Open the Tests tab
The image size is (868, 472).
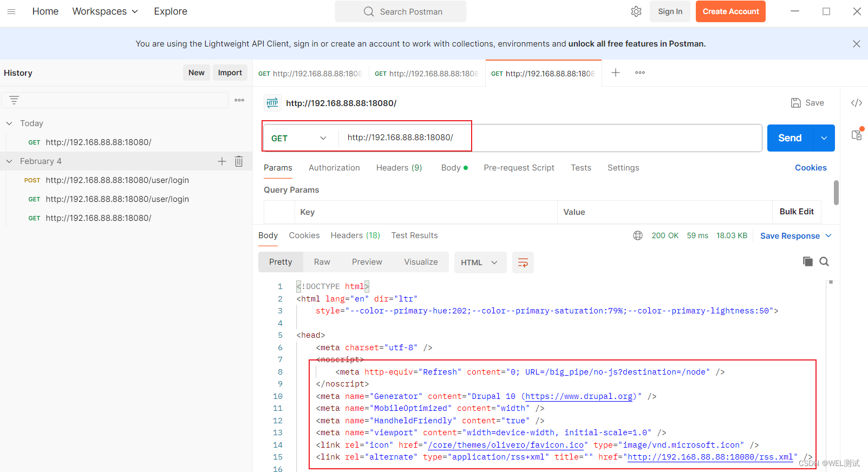pyautogui.click(x=581, y=168)
